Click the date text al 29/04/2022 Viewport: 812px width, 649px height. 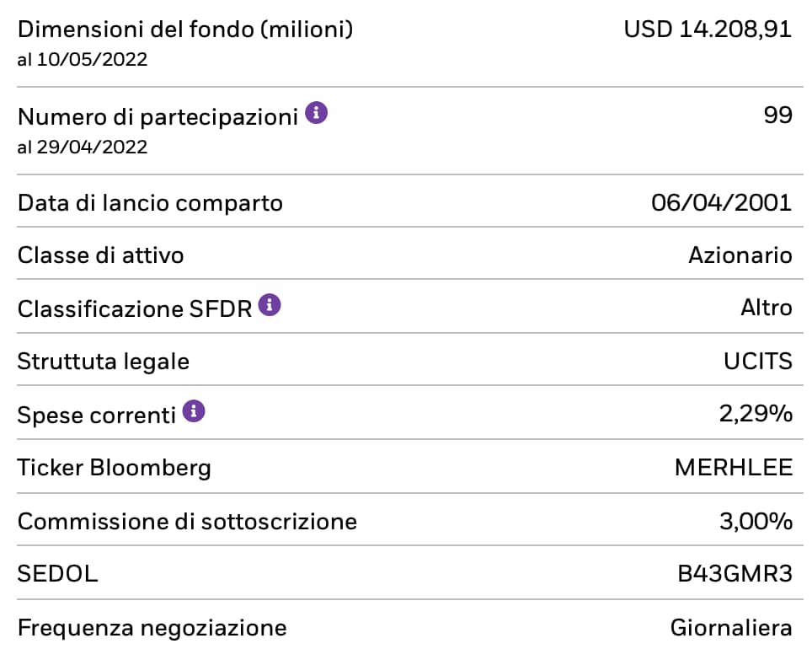point(83,147)
